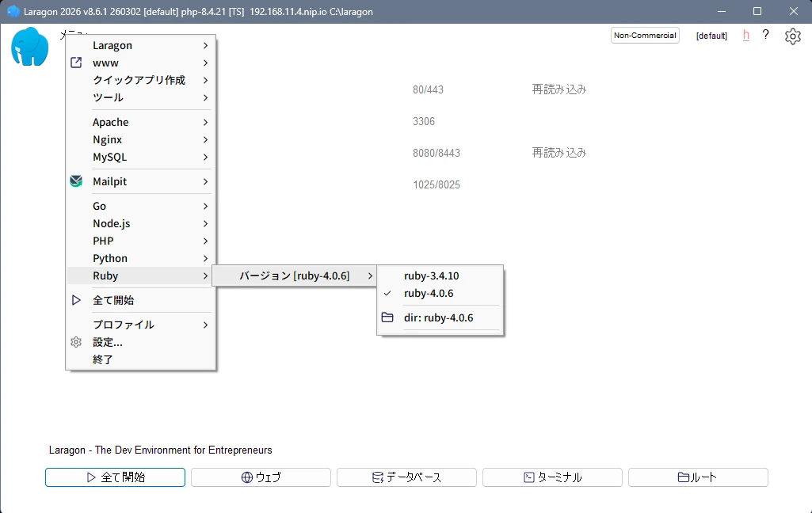The height and width of the screenshot is (513, 812).
Task: Open the Node.js menu entry
Action: point(140,223)
